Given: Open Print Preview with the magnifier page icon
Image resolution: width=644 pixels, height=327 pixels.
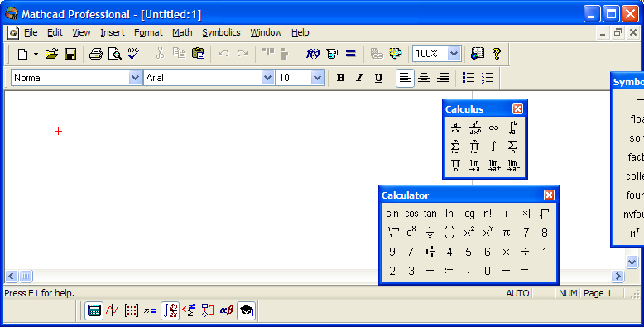Looking at the screenshot, I should point(114,54).
